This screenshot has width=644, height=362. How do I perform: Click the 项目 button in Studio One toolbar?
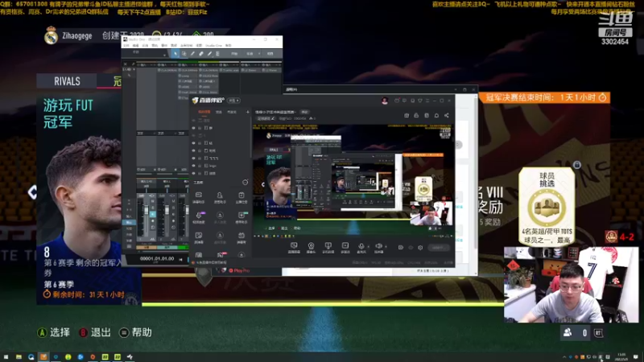(270, 54)
